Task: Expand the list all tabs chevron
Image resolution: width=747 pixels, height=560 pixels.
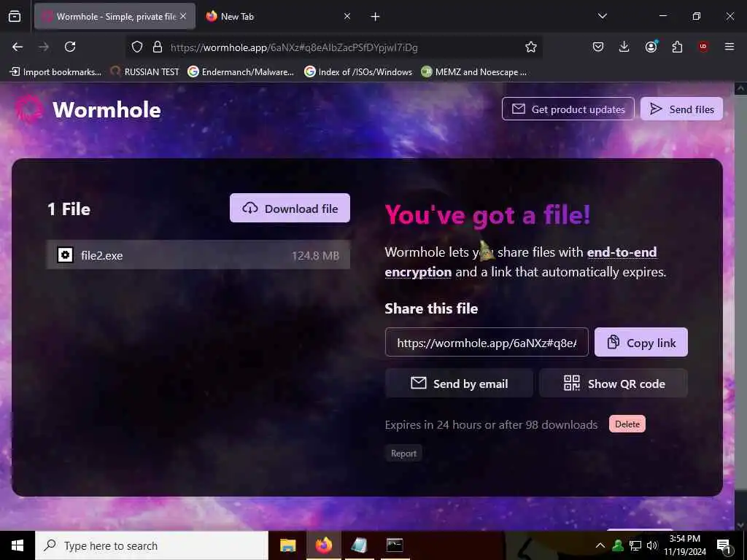Action: point(603,16)
